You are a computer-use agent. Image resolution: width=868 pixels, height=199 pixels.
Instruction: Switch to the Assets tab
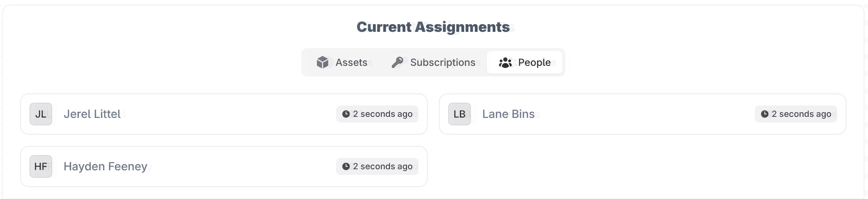(x=351, y=62)
